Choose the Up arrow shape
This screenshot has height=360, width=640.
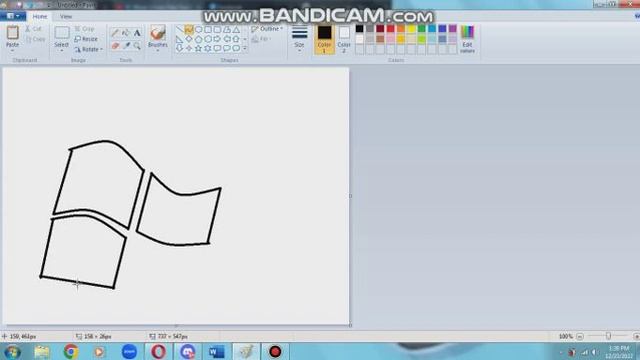(236, 39)
